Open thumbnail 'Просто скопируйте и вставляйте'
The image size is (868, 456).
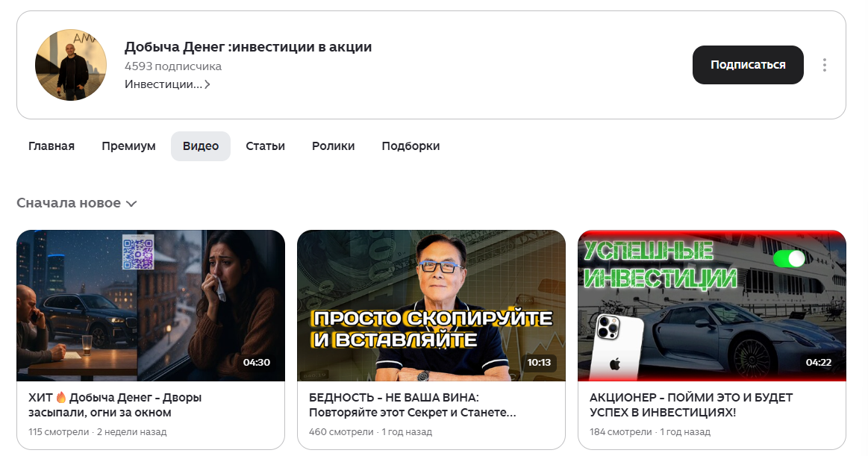pyautogui.click(x=431, y=305)
